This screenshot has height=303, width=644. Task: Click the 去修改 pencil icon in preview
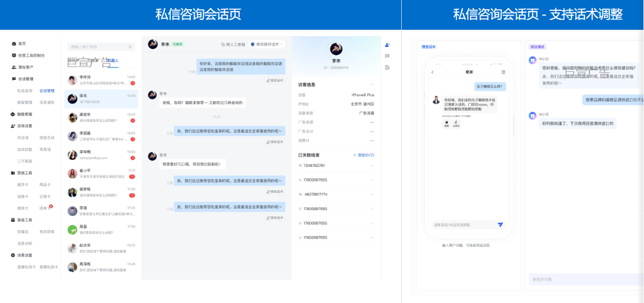tap(456, 123)
